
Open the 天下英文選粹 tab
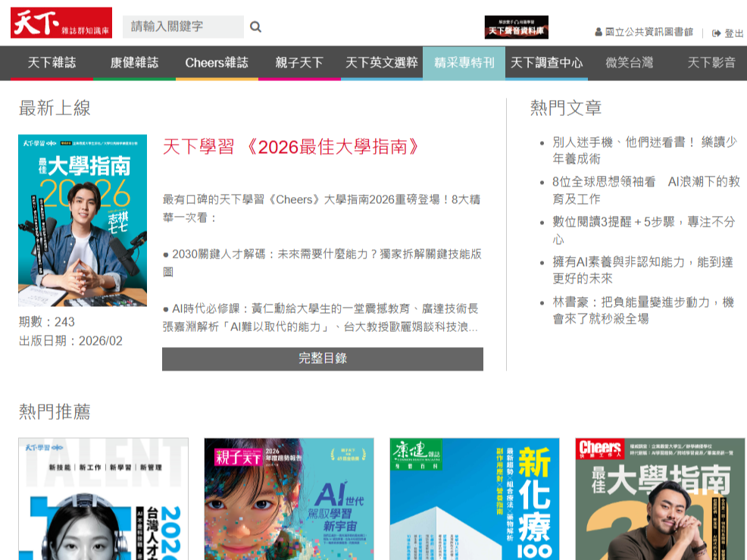click(382, 62)
